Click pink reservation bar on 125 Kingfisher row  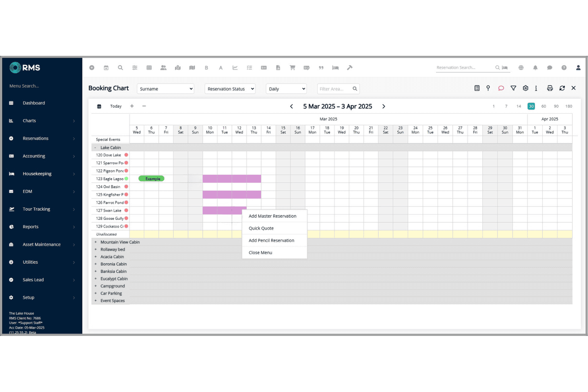[232, 195]
